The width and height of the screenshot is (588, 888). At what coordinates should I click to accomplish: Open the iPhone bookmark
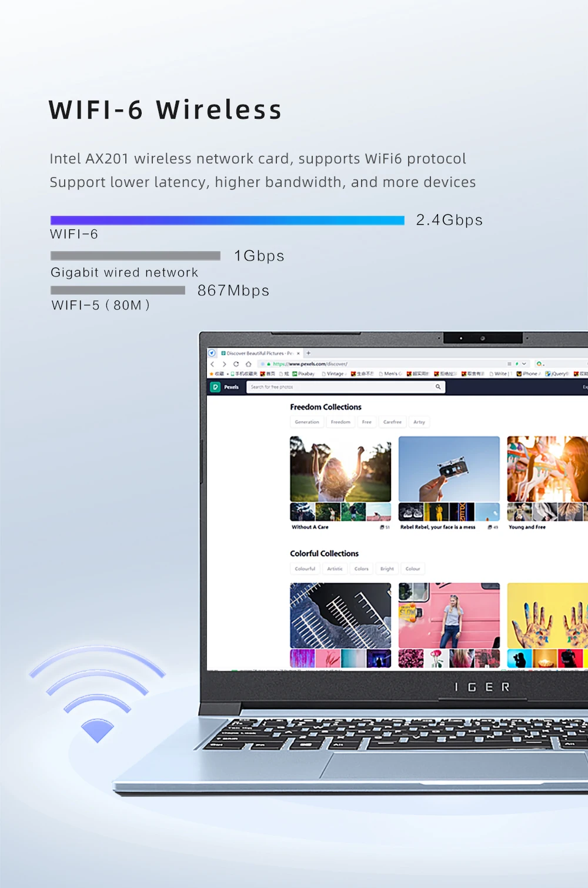click(529, 373)
